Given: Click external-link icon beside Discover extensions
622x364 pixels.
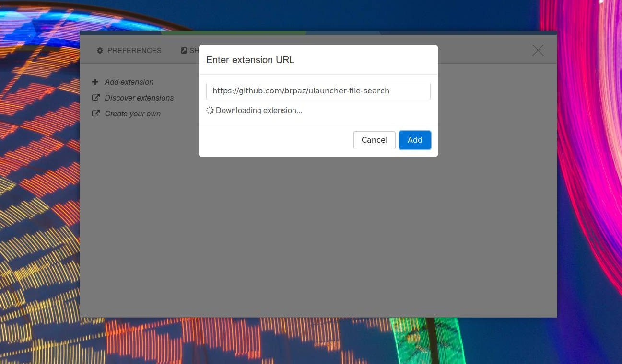Looking at the screenshot, I should point(95,98).
